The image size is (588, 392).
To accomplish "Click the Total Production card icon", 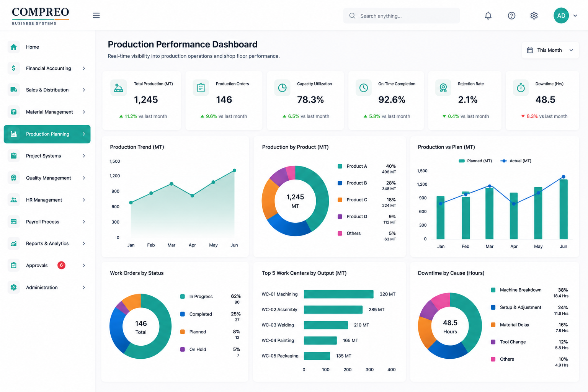I will pyautogui.click(x=119, y=88).
